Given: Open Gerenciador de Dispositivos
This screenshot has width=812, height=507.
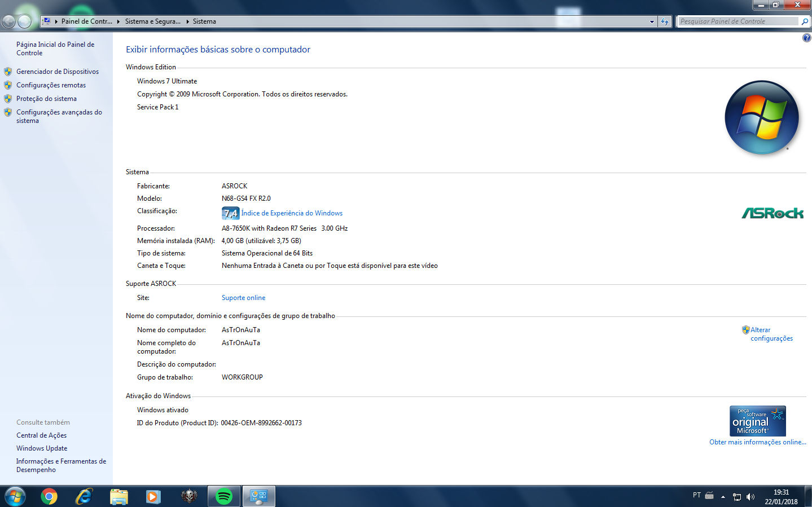Looking at the screenshot, I should [58, 72].
